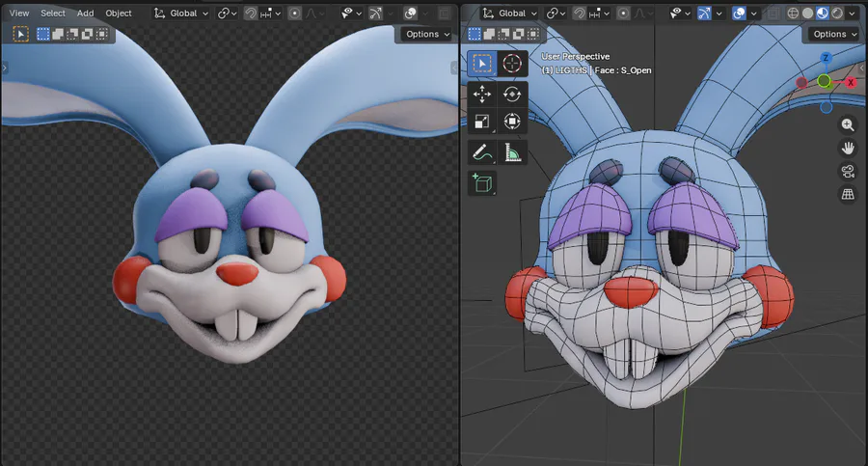Select the Scale tool
The width and height of the screenshot is (868, 466).
pos(482,122)
